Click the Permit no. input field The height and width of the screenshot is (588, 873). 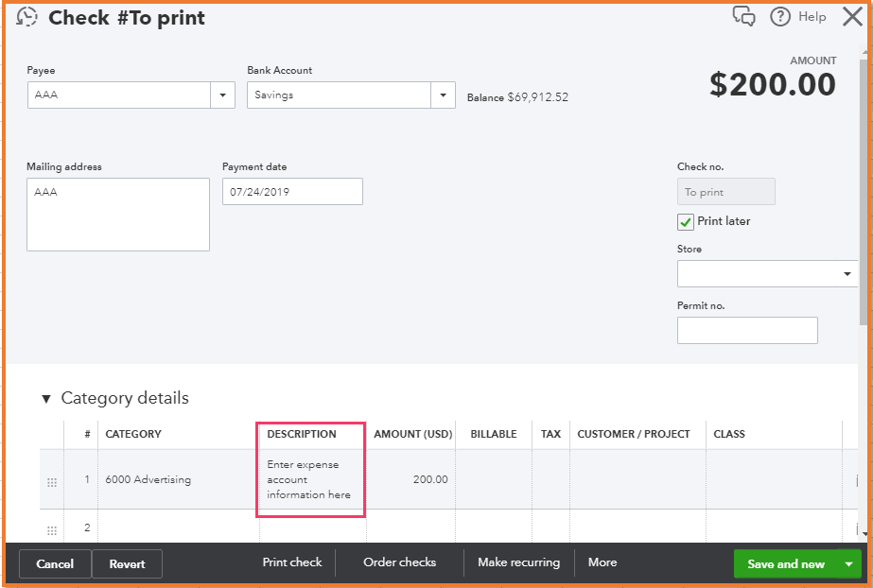[747, 331]
